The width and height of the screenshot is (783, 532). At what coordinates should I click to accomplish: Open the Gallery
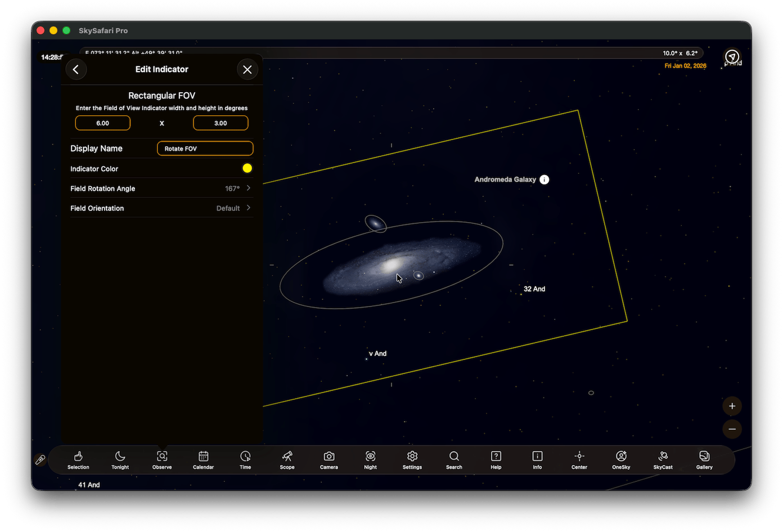(x=704, y=460)
